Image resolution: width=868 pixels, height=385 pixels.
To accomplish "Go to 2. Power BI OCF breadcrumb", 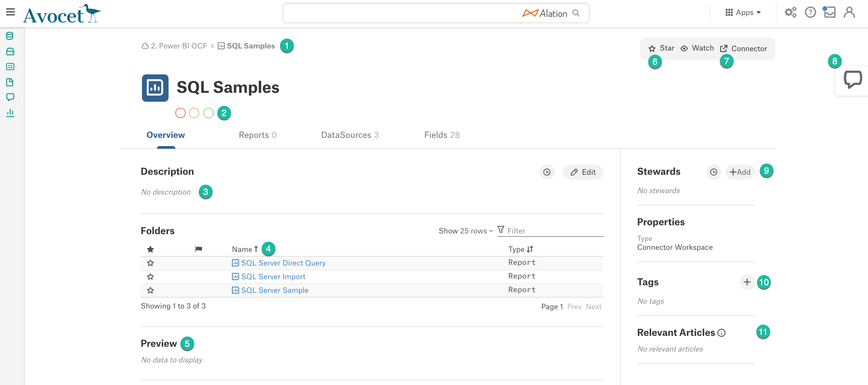I will coord(174,46).
